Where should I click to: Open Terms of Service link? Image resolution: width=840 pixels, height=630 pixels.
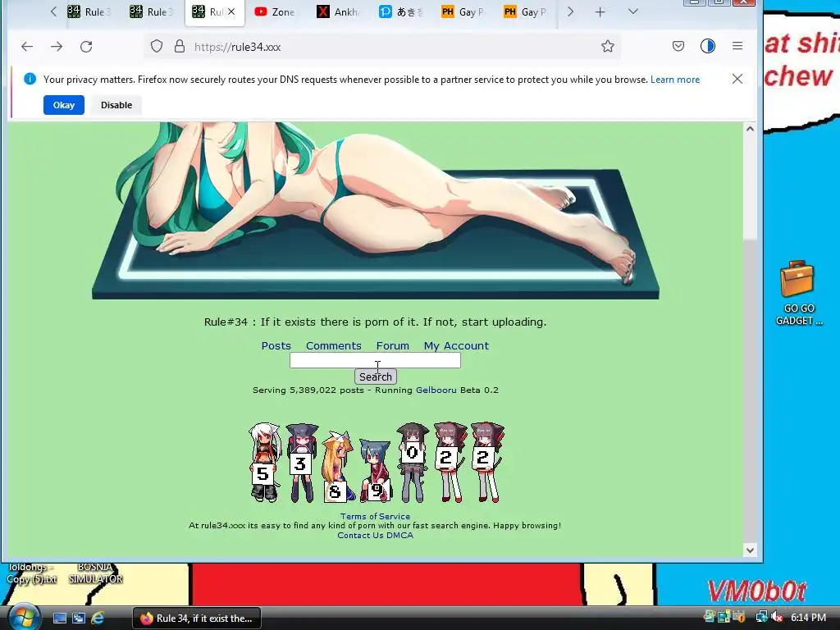click(375, 517)
